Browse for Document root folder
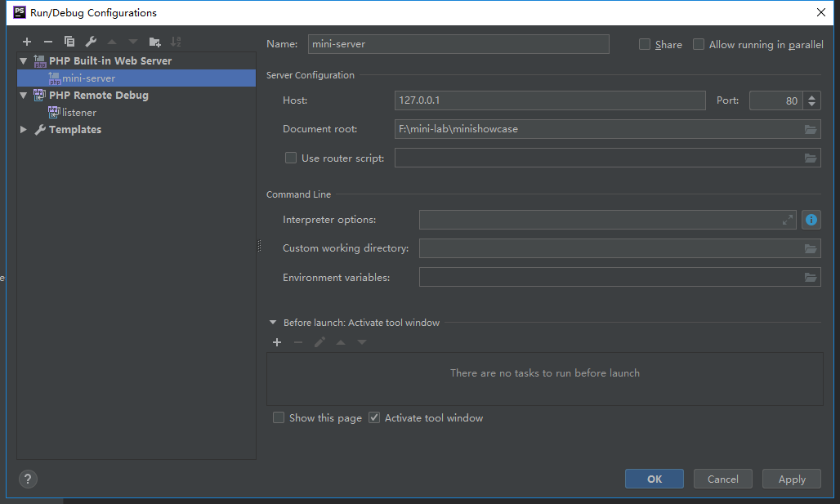840x504 pixels. [x=811, y=129]
